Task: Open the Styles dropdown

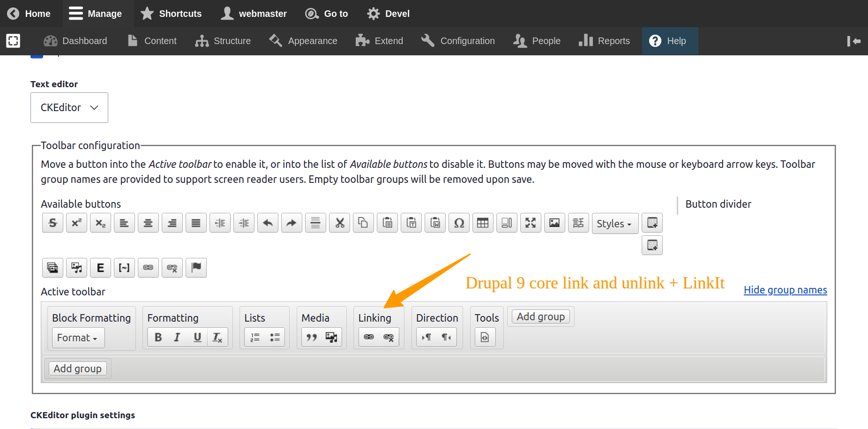Action: coord(614,223)
